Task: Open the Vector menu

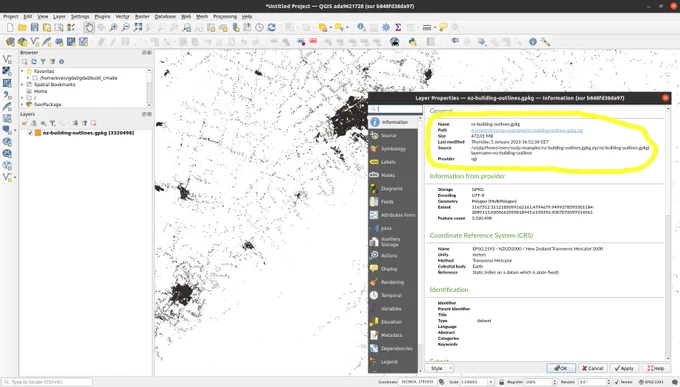Action: click(122, 16)
